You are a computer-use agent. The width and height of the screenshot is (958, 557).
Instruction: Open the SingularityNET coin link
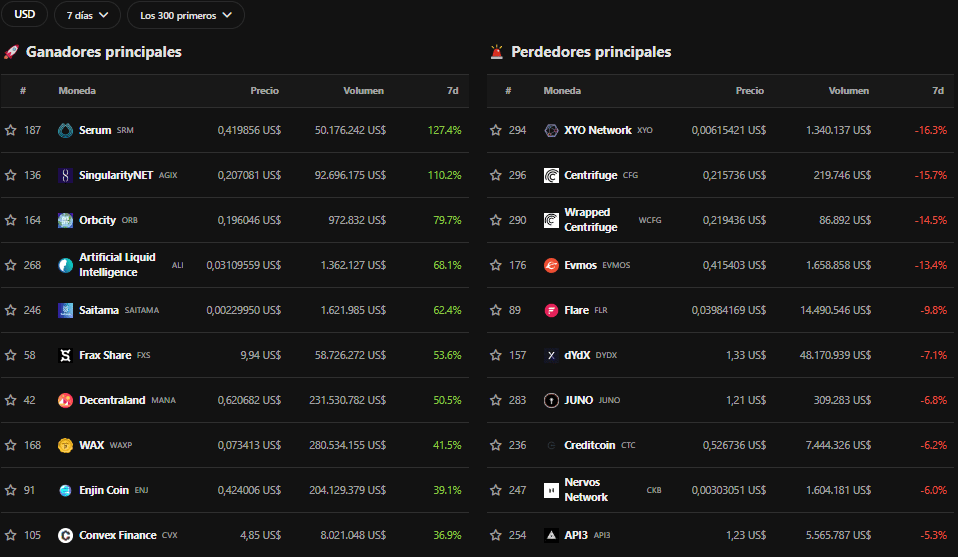coord(115,175)
